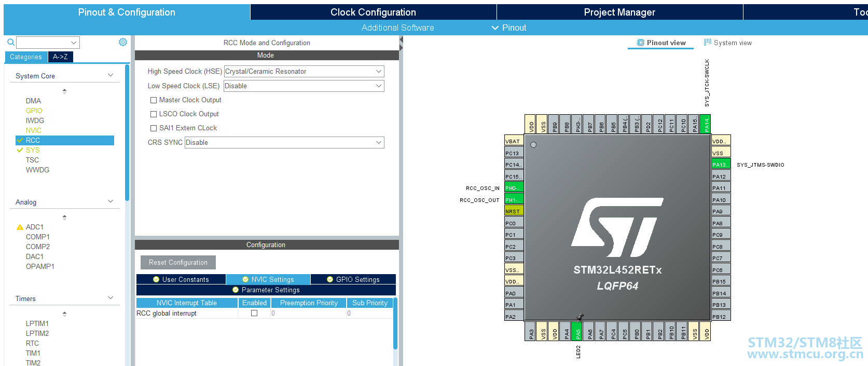Click the PB15 pin on the chip
Viewport: 868px width, 366px height.
point(721,281)
